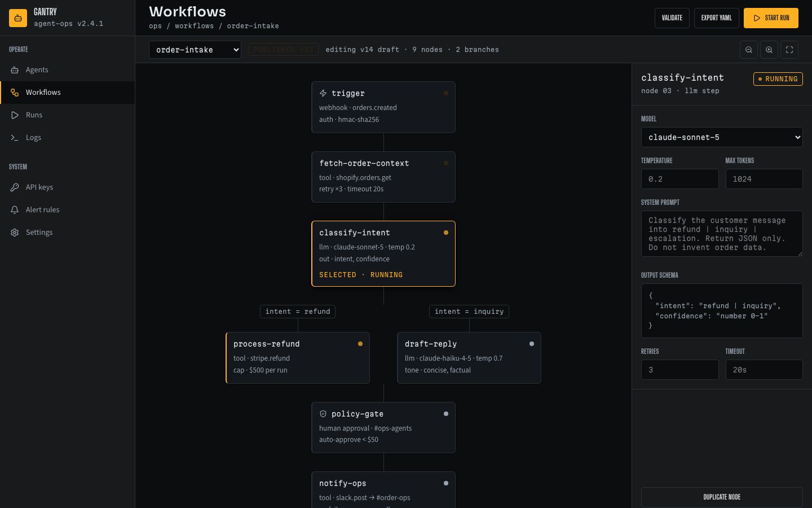Click the 'agent-ops v2.4.1' version text
Image resolution: width=812 pixels, height=508 pixels.
68,24
